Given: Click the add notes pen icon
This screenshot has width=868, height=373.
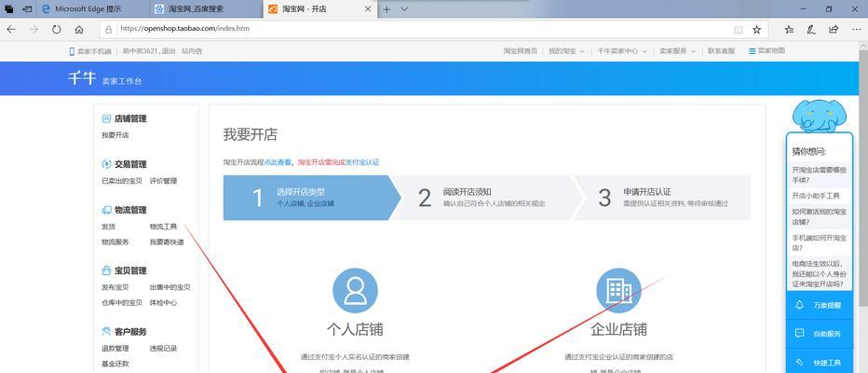Looking at the screenshot, I should [x=811, y=30].
